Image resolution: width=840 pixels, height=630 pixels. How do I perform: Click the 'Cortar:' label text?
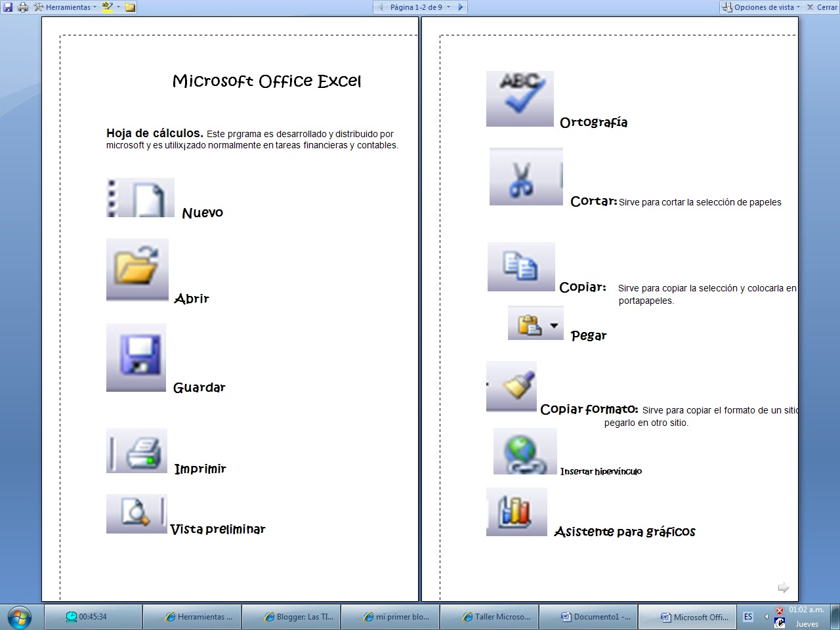(594, 201)
